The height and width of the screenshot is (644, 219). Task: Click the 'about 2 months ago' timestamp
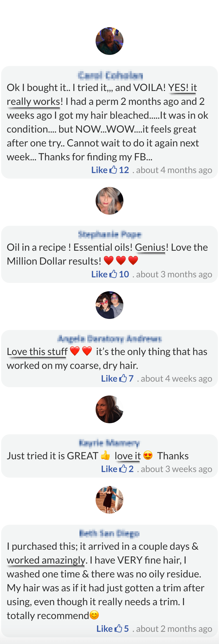click(174, 629)
